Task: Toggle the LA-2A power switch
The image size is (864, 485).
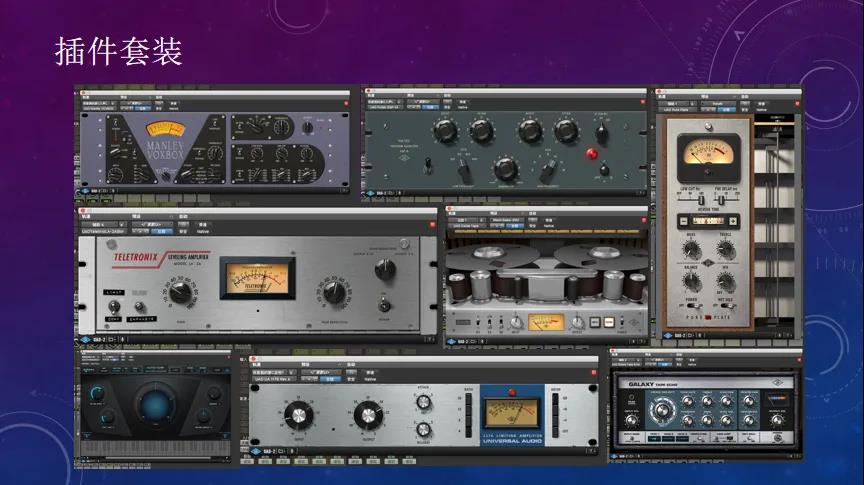Action: (384, 304)
